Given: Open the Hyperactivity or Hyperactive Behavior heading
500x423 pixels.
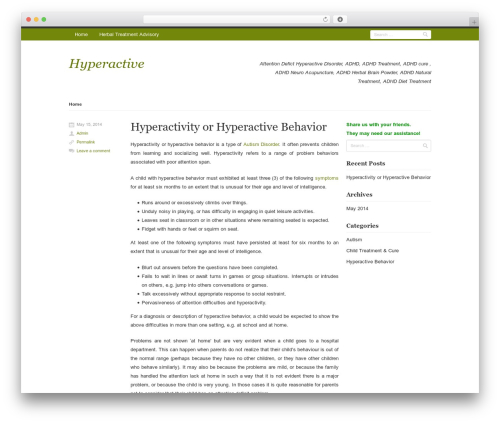Looking at the screenshot, I should point(229,127).
